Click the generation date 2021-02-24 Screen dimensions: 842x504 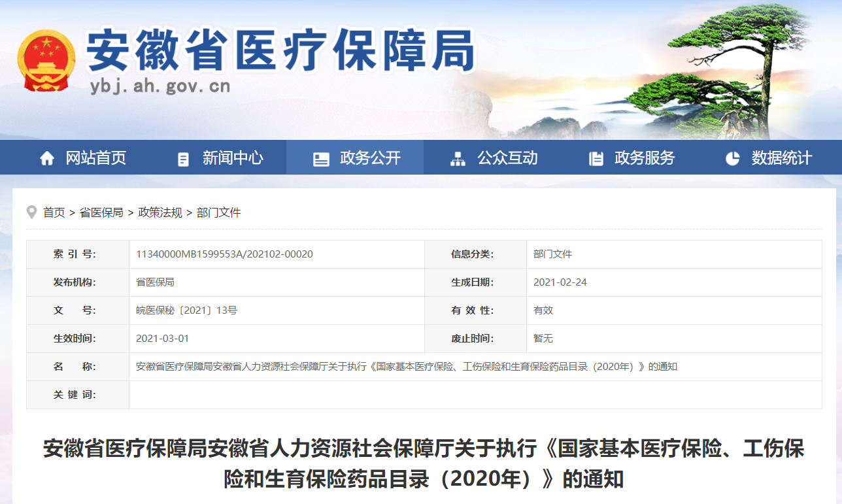(560, 282)
